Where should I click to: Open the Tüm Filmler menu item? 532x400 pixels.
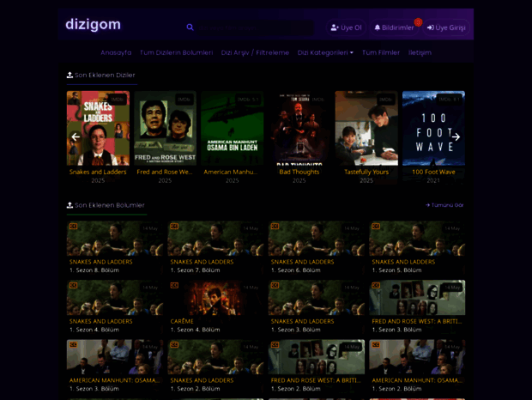pyautogui.click(x=381, y=52)
